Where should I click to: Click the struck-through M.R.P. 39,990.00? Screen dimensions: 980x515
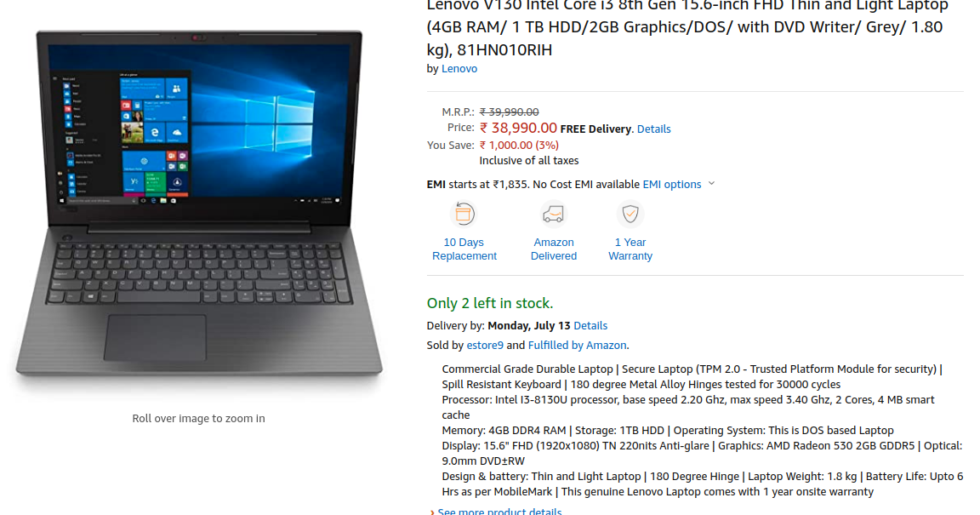(x=510, y=112)
